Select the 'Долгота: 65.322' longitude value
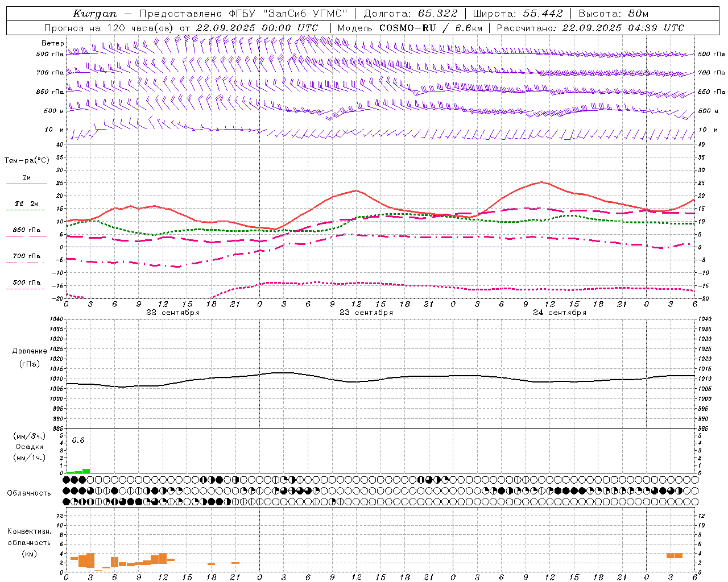Image resolution: width=728 pixels, height=582 pixels. click(410, 14)
